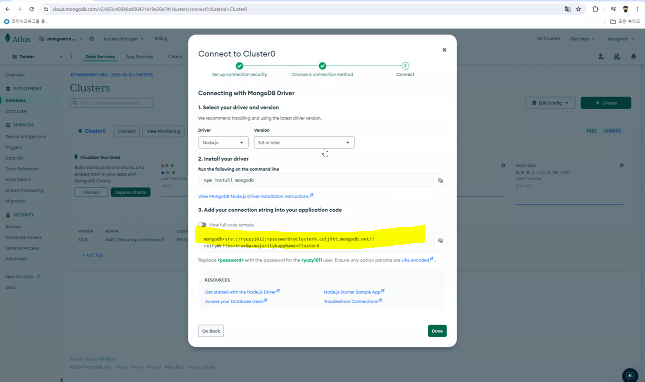Image resolution: width=645 pixels, height=382 pixels.
Task: Open Atlas Search in the sidebar
Action: [x=18, y=179]
